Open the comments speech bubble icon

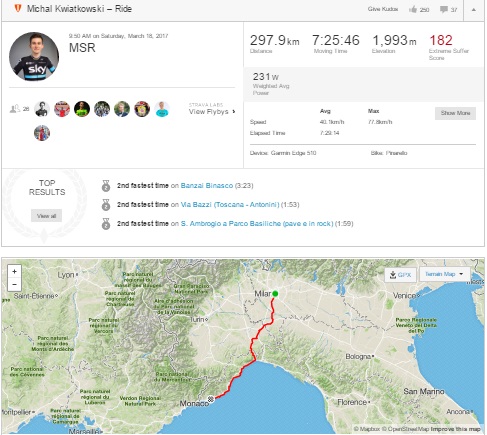point(443,9)
